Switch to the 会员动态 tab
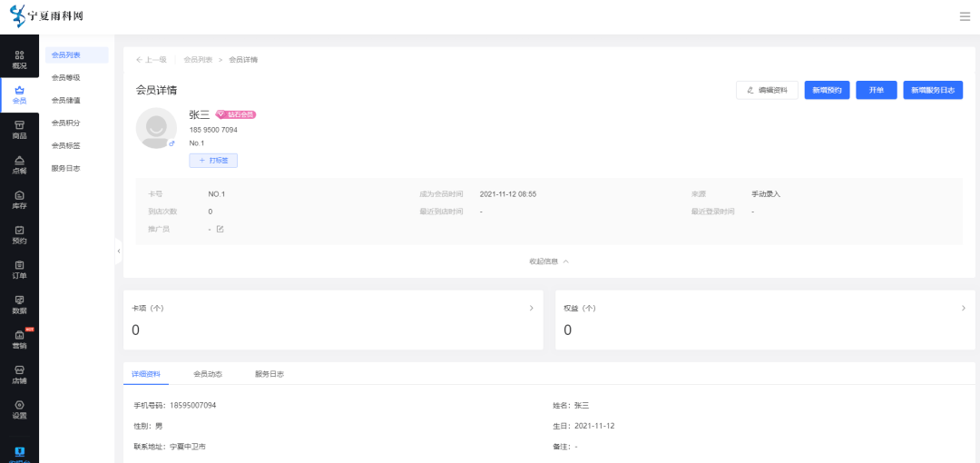 (208, 374)
